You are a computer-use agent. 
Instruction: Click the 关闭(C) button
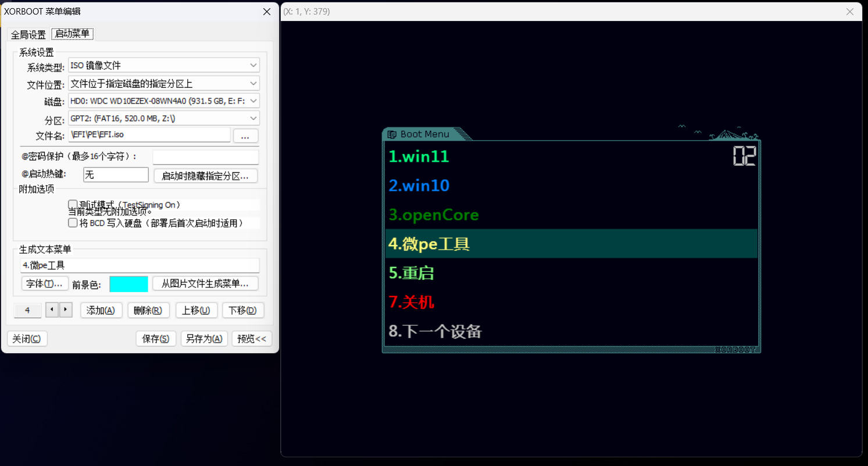click(27, 339)
